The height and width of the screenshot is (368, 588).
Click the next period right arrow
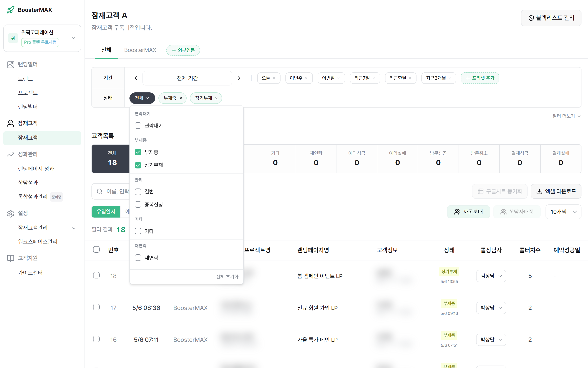[239, 78]
